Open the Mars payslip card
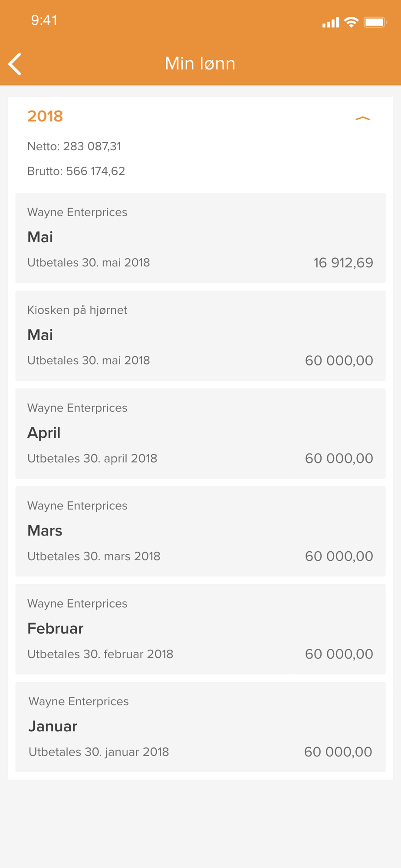The height and width of the screenshot is (868, 401). click(200, 531)
